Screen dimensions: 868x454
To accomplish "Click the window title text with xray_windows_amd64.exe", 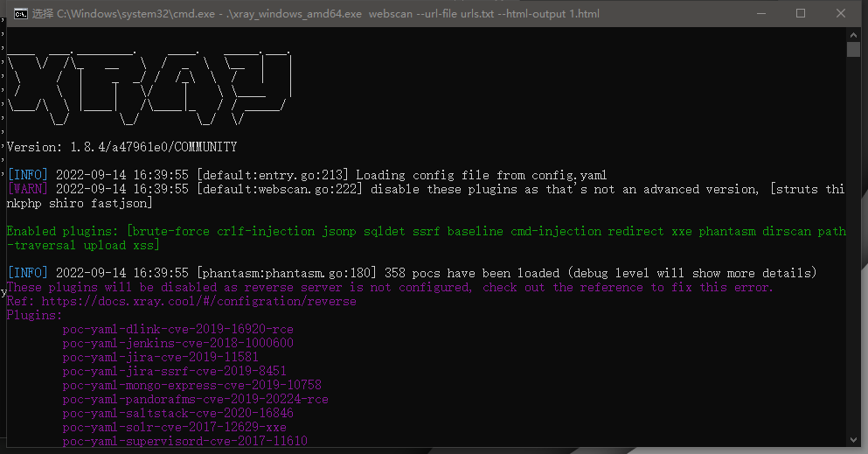I will point(316,14).
